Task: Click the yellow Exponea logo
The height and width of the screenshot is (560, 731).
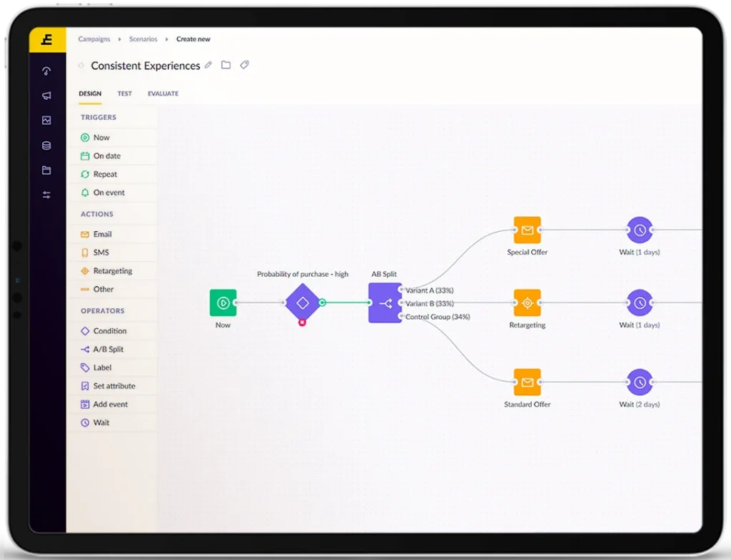Action: click(x=47, y=40)
